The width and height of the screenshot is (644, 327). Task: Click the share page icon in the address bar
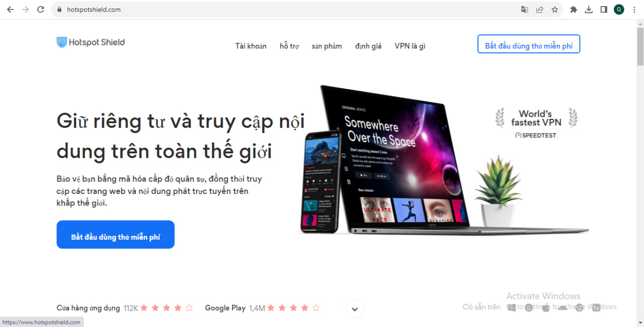[x=539, y=10]
